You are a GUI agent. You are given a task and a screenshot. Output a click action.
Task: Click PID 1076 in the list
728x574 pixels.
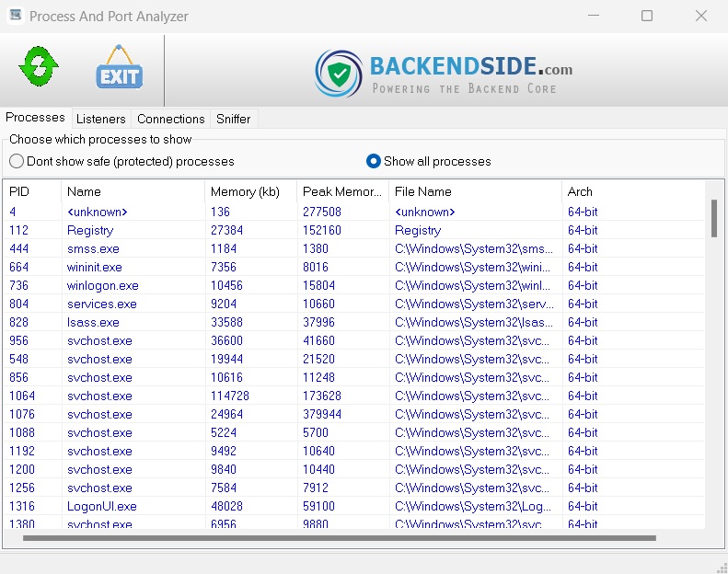click(x=22, y=414)
